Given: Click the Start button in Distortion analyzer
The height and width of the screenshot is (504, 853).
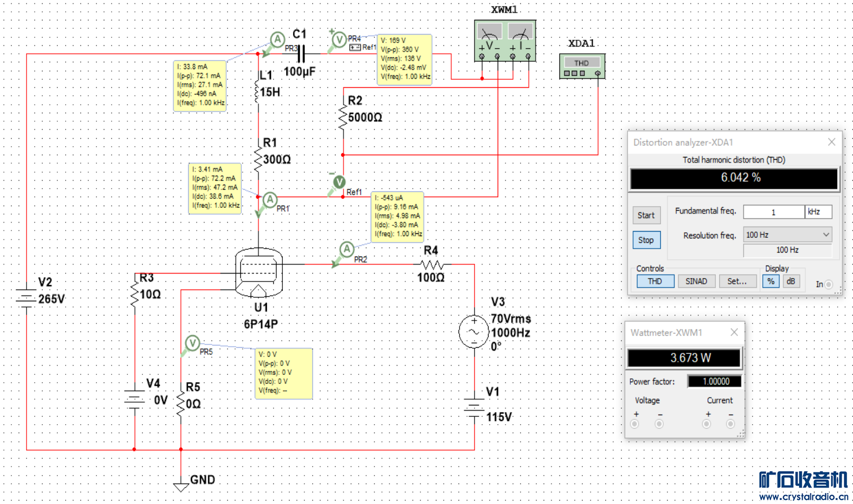Looking at the screenshot, I should pyautogui.click(x=646, y=215).
